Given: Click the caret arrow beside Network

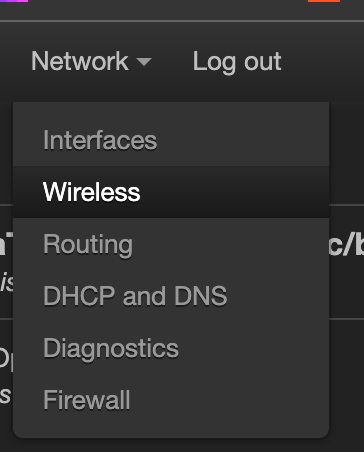Looking at the screenshot, I should (144, 62).
